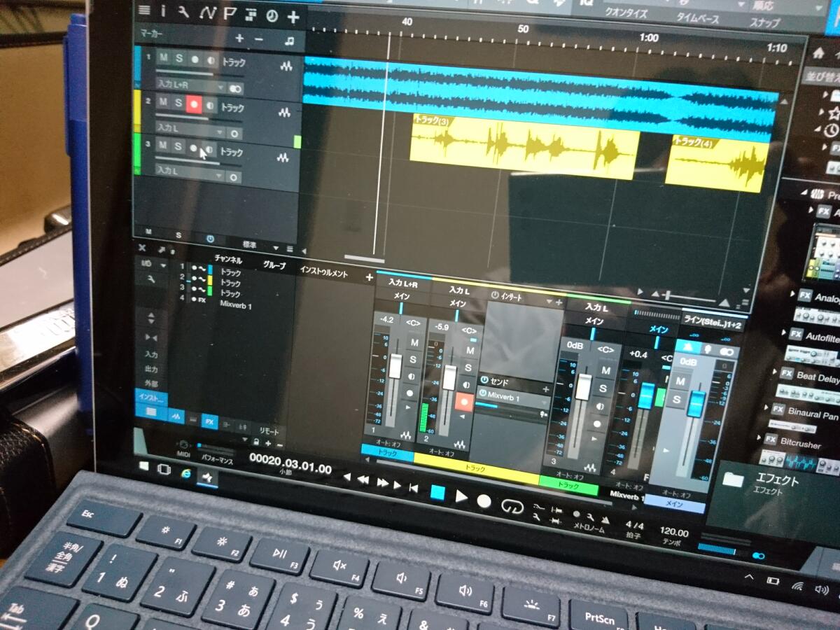The image size is (840, 630).
Task: Toggle monitor on track 3
Action: [209, 148]
